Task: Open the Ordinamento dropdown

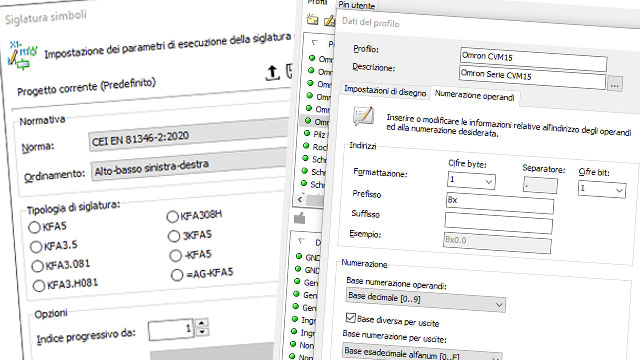Action: (x=189, y=165)
